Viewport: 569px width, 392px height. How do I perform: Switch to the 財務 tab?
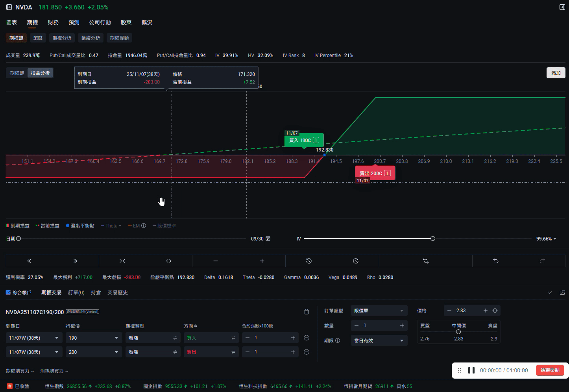coord(53,22)
